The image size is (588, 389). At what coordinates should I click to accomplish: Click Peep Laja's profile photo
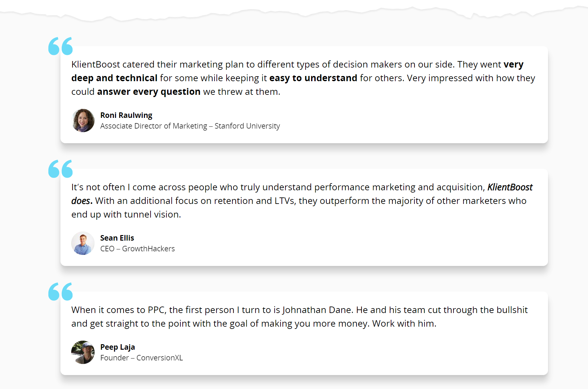coord(83,352)
